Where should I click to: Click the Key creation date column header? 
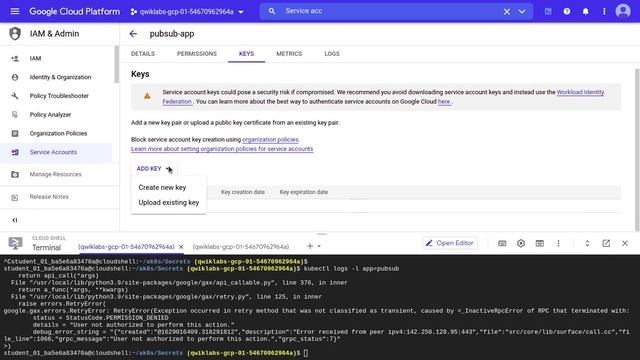(x=243, y=192)
